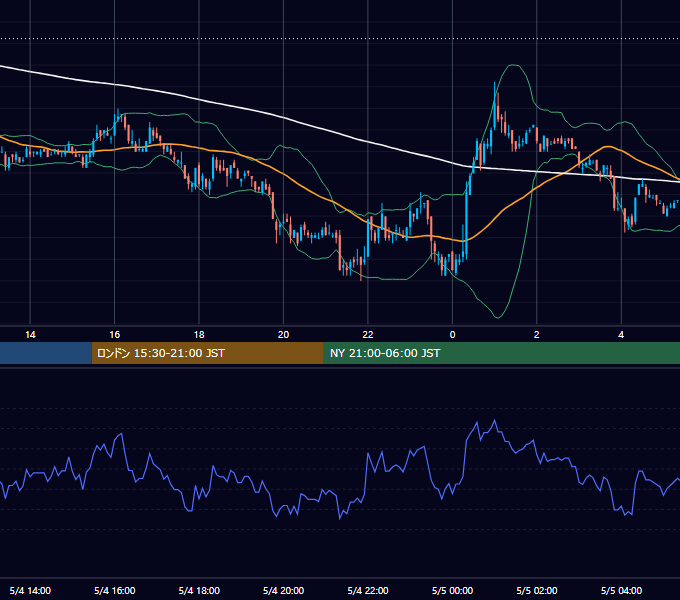Click the 5/5 04:00 date label
The height and width of the screenshot is (600, 680).
pos(621,590)
